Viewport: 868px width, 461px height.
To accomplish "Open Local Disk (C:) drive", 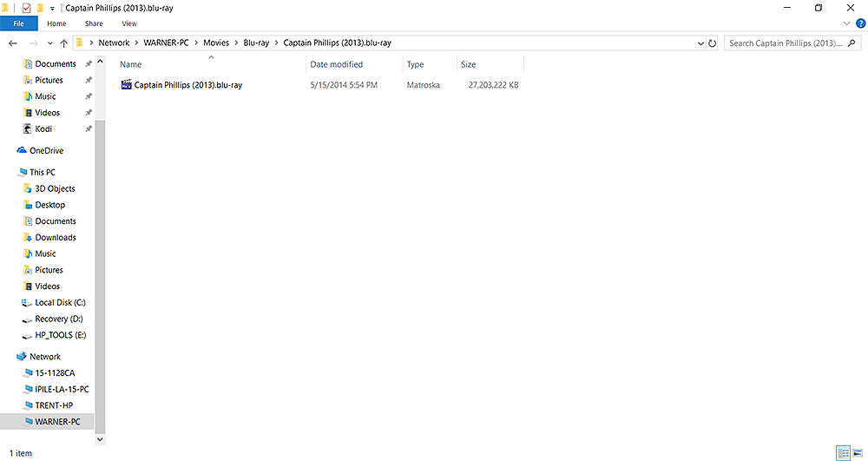I will pyautogui.click(x=60, y=302).
